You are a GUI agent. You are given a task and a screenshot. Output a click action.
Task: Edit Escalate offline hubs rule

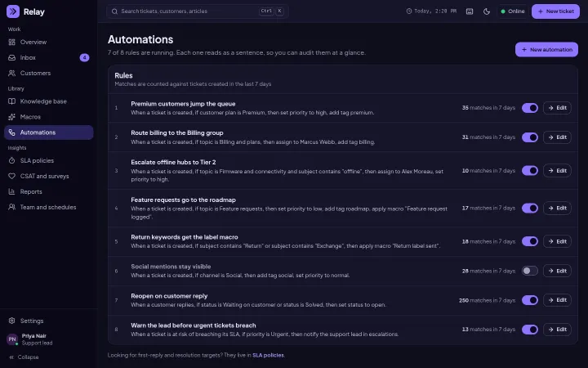point(557,170)
